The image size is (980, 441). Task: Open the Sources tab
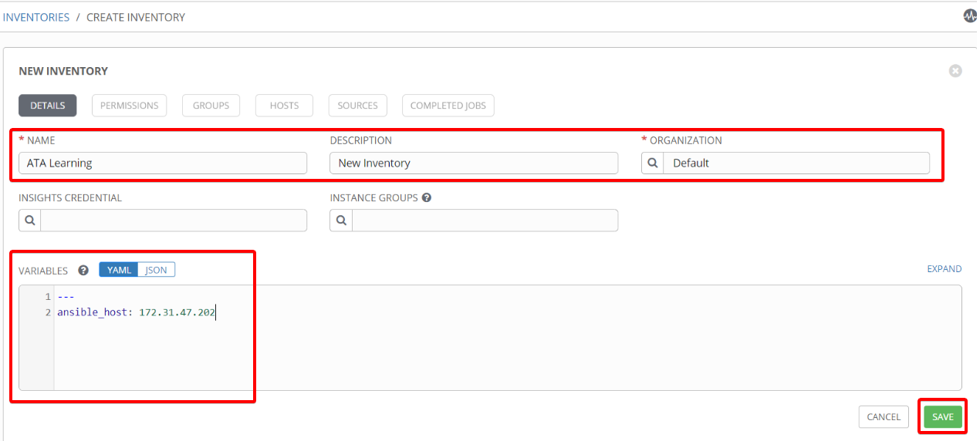(358, 106)
